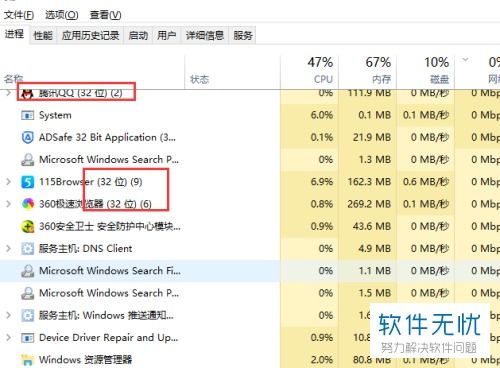Select the Microsoft Windows Search Fi... name
The image size is (500, 368).
tap(110, 271)
